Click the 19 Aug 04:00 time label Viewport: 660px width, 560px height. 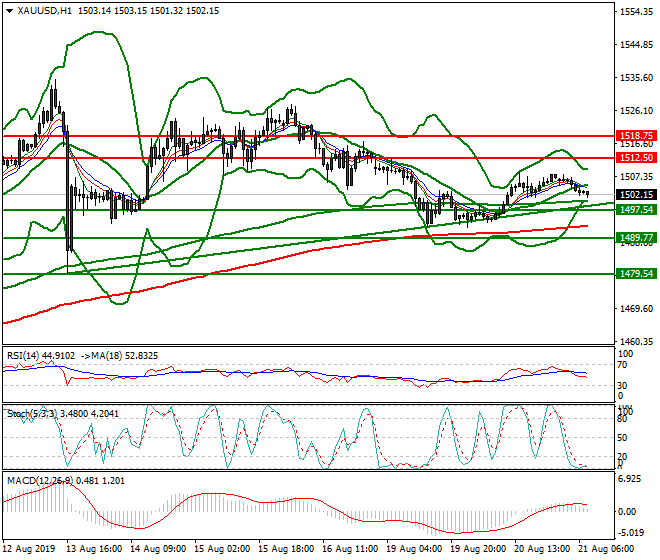(x=414, y=549)
